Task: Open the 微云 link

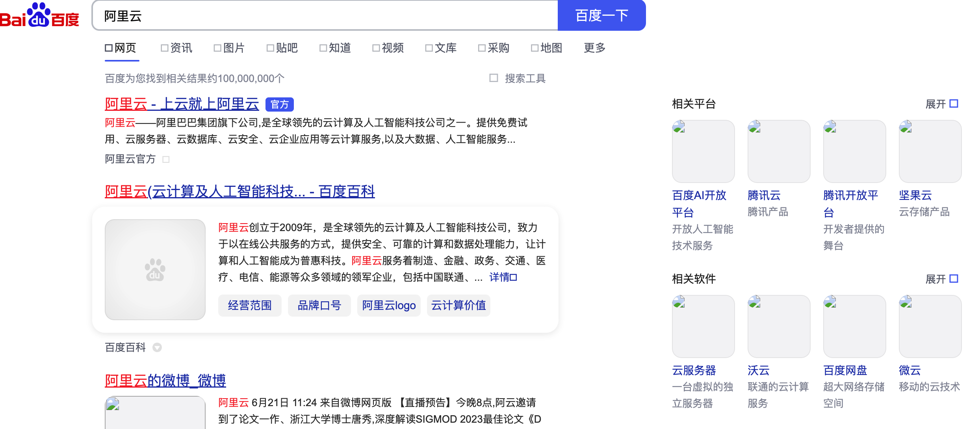Action: tap(910, 370)
